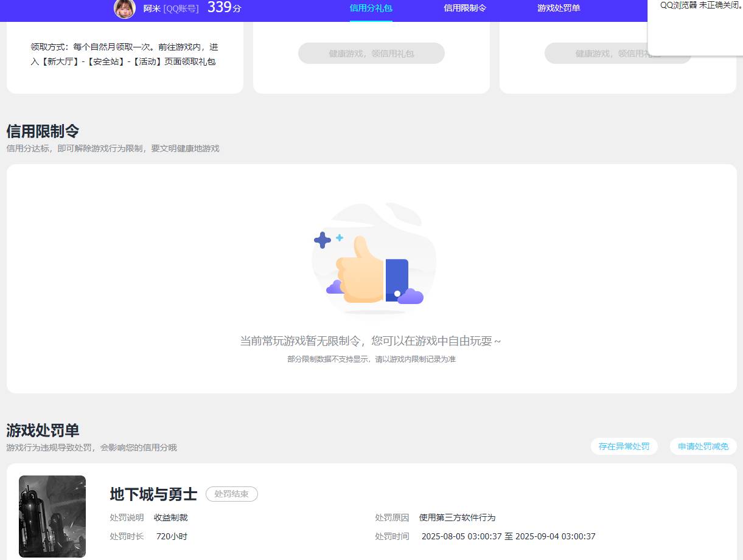The width and height of the screenshot is (743, 560).
Task: Click the 阿米 username
Action: point(152,9)
